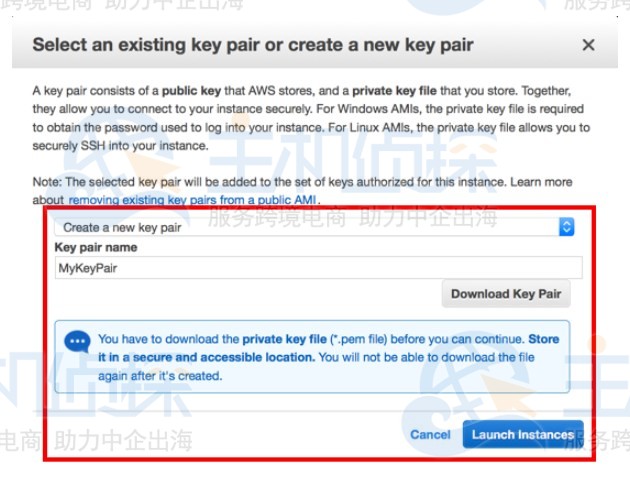
Task: Click the blue dropdown arrows button
Action: tap(566, 227)
